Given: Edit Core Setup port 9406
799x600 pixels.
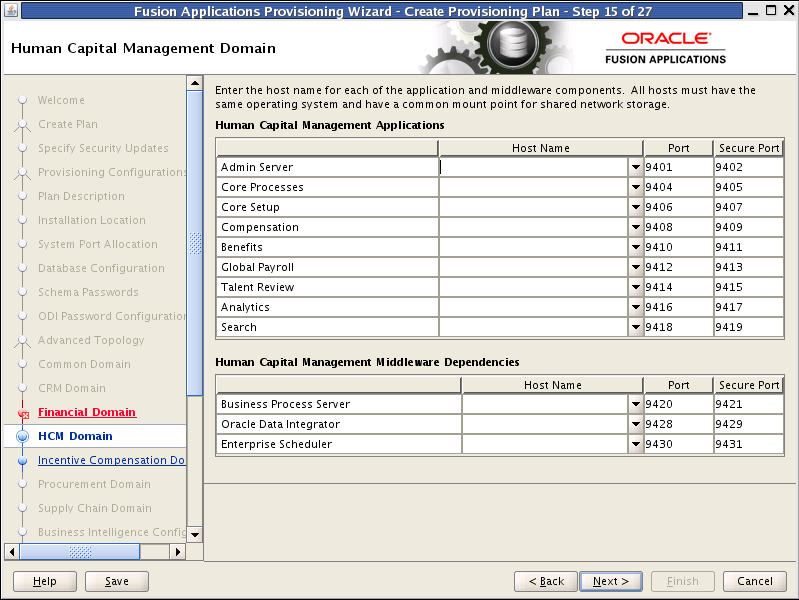Looking at the screenshot, I should click(x=678, y=207).
